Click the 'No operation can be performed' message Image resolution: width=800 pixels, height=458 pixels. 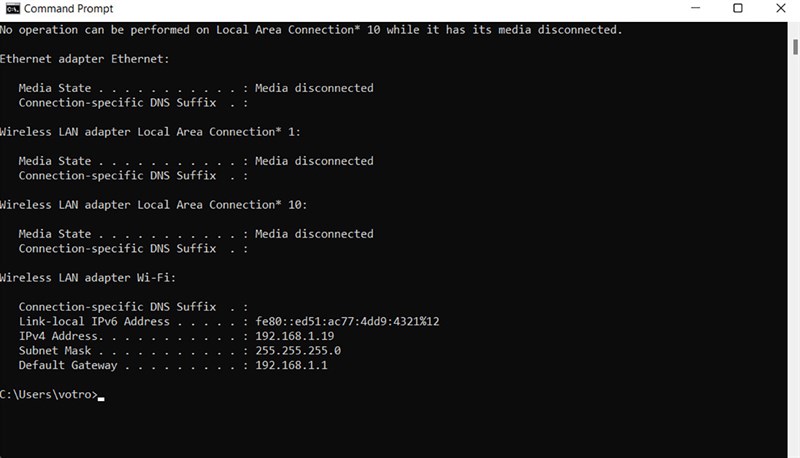pyautogui.click(x=311, y=30)
